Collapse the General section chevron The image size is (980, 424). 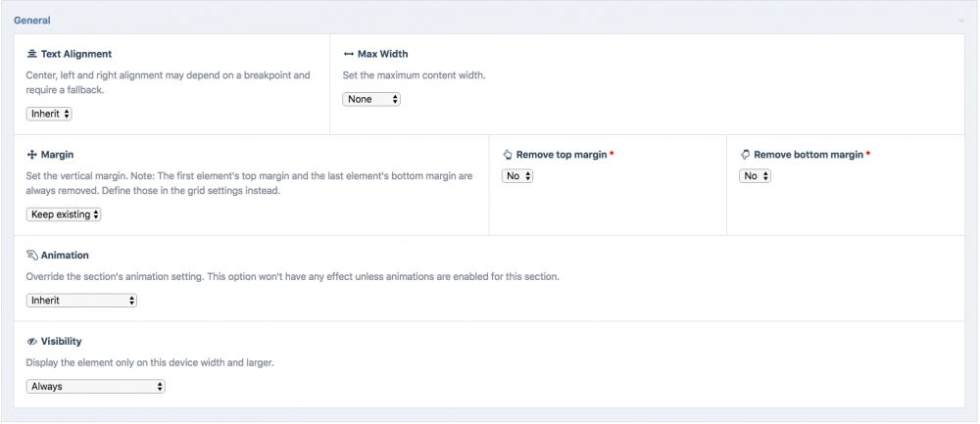[x=961, y=21]
